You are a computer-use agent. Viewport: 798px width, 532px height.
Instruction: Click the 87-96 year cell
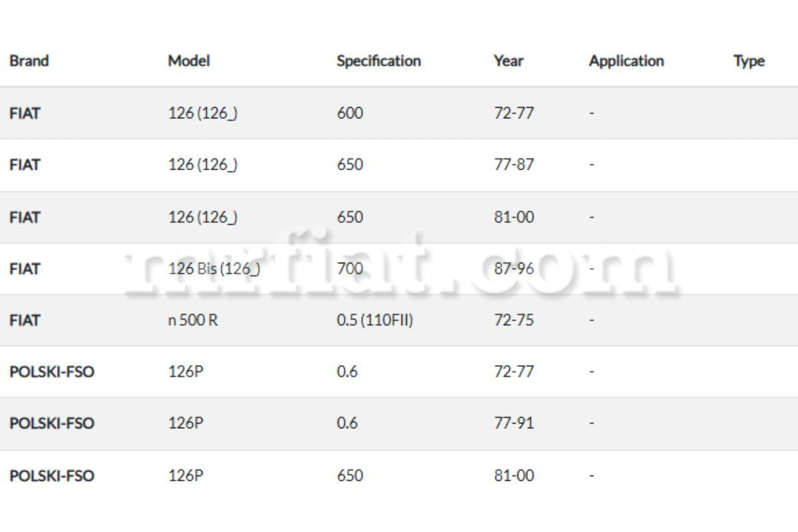pos(513,269)
